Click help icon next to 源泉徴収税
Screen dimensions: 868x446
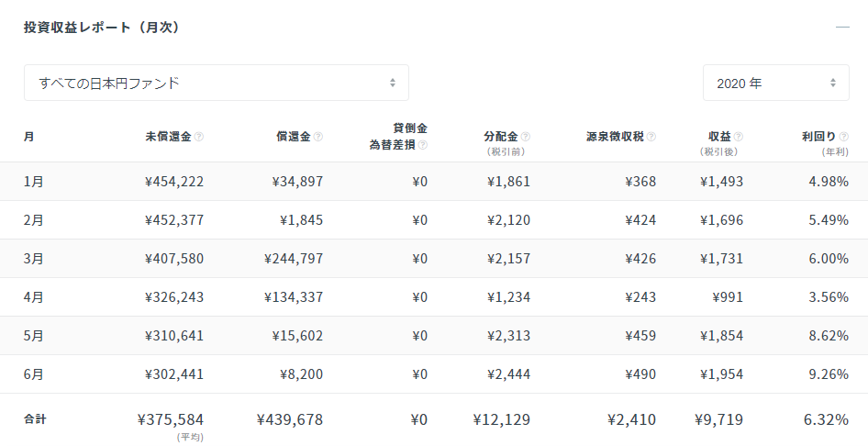click(x=651, y=137)
